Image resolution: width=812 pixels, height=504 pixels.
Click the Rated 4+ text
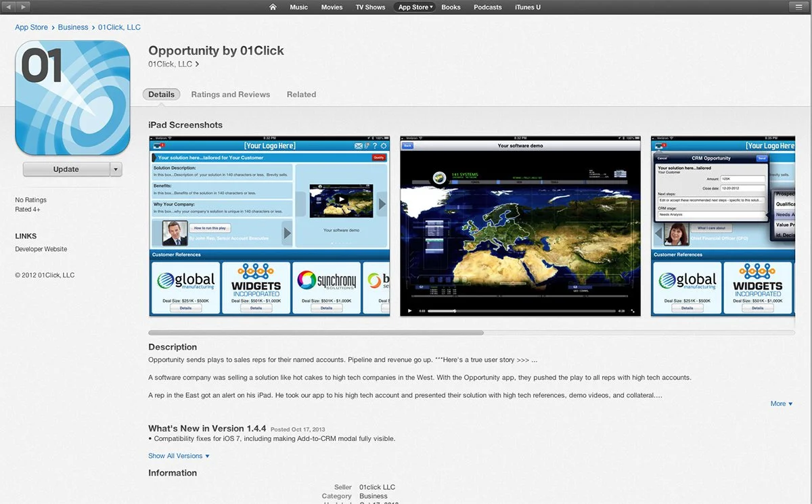[x=28, y=210]
